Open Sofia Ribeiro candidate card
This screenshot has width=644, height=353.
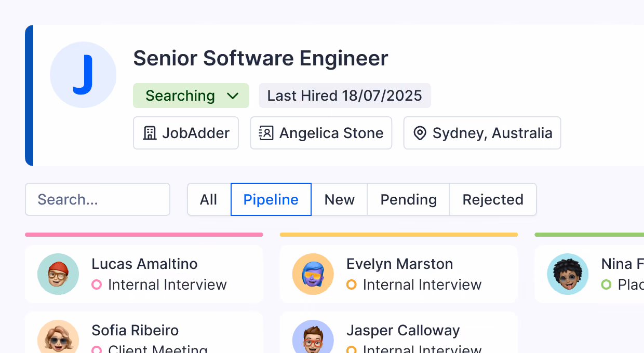click(x=144, y=332)
